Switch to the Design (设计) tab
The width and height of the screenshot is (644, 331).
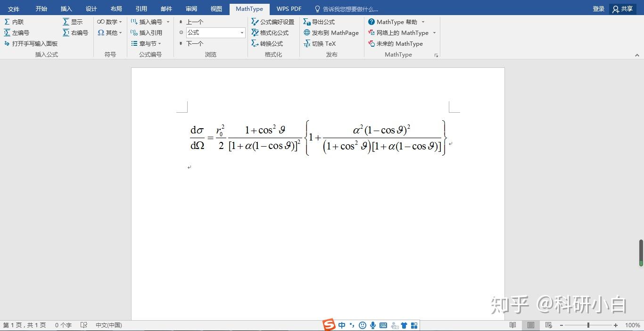coord(91,9)
